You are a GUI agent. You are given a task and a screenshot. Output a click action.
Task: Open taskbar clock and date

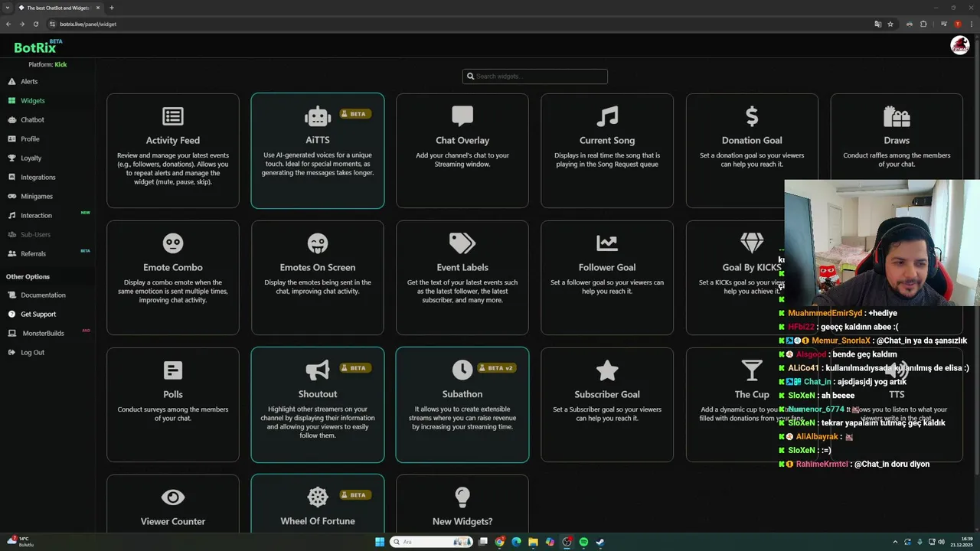962,542
